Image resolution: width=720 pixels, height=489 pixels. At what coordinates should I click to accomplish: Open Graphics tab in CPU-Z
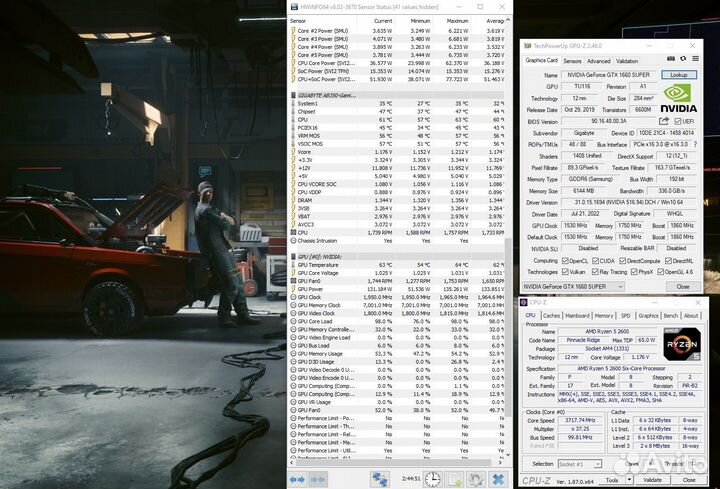click(x=648, y=315)
